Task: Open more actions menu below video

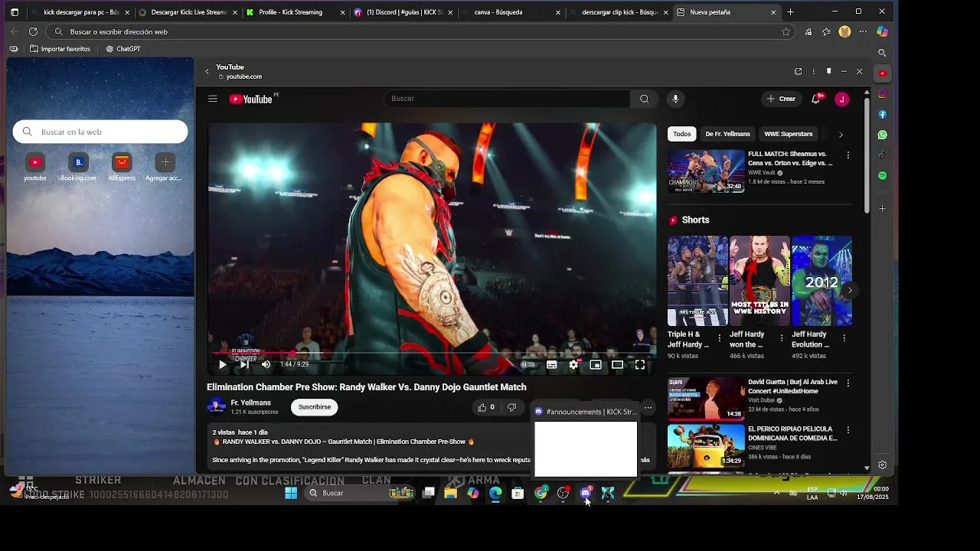Action: pos(648,407)
